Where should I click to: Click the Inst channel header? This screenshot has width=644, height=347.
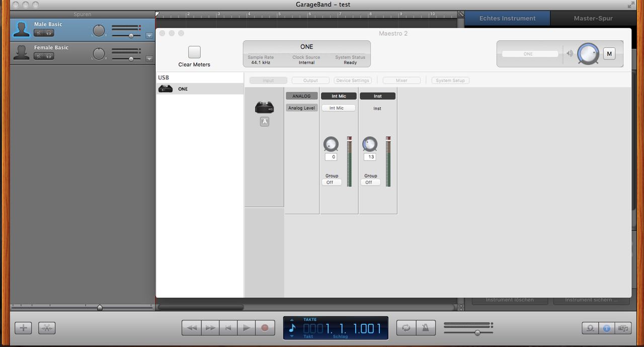coord(377,96)
